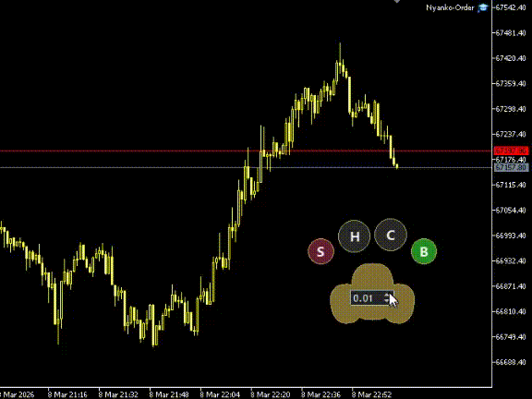Click the 66688.40 price scale label
The image size is (532, 399).
(511, 362)
